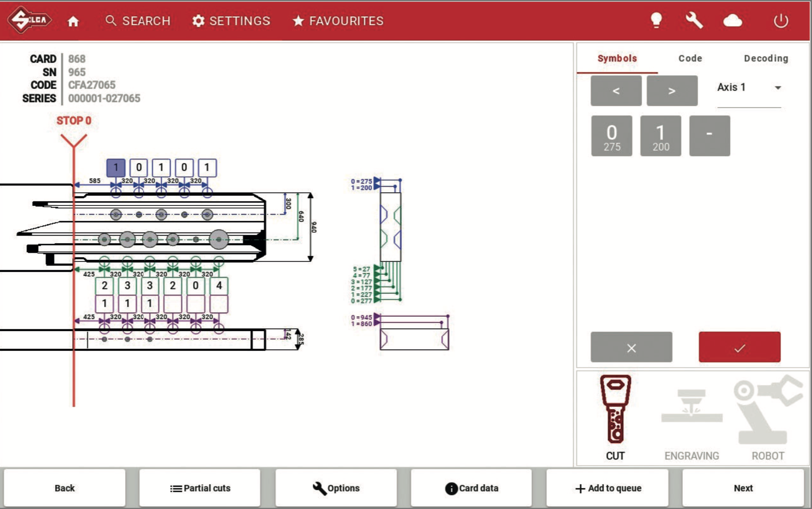The height and width of the screenshot is (509, 812).
Task: Open SEARCH in the top bar
Action: pos(138,21)
